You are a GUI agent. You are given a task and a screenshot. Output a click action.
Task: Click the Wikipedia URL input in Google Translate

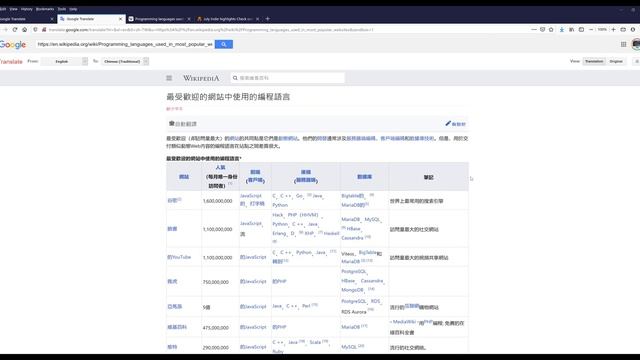[x=125, y=44]
